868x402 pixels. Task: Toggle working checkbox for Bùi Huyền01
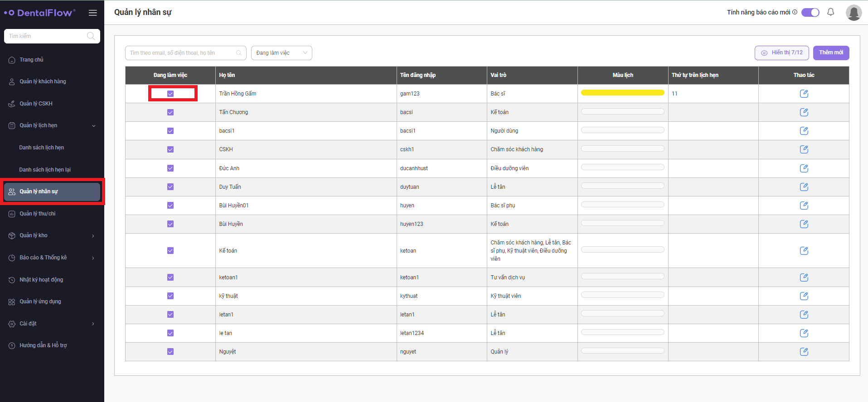[170, 206]
